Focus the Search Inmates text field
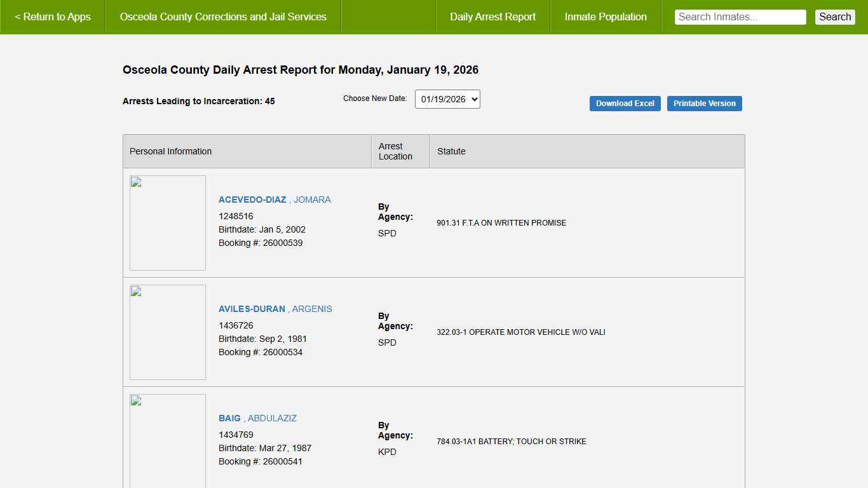868x488 pixels. [x=740, y=17]
